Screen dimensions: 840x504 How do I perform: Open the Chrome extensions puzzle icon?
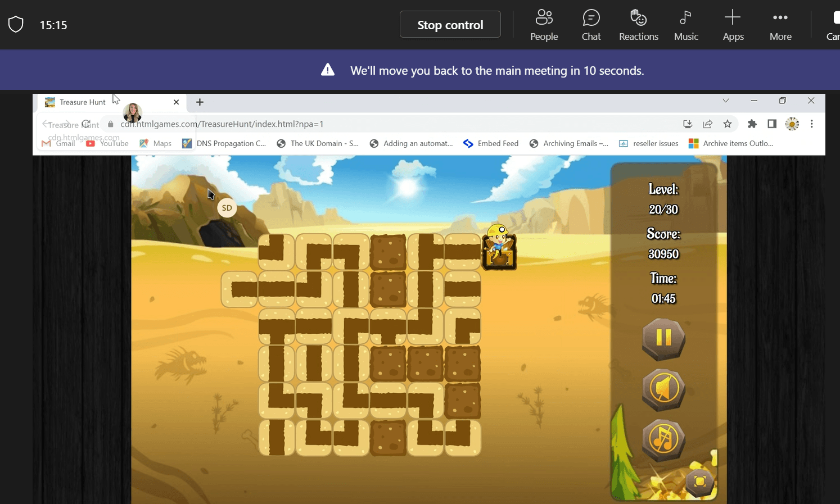(x=752, y=124)
